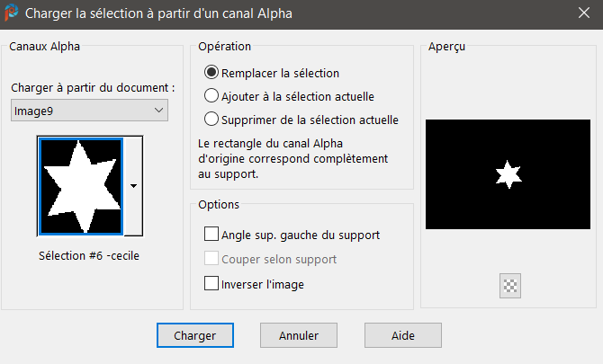Click the Aperçu preview image
Image resolution: width=603 pixels, height=364 pixels.
[x=509, y=173]
